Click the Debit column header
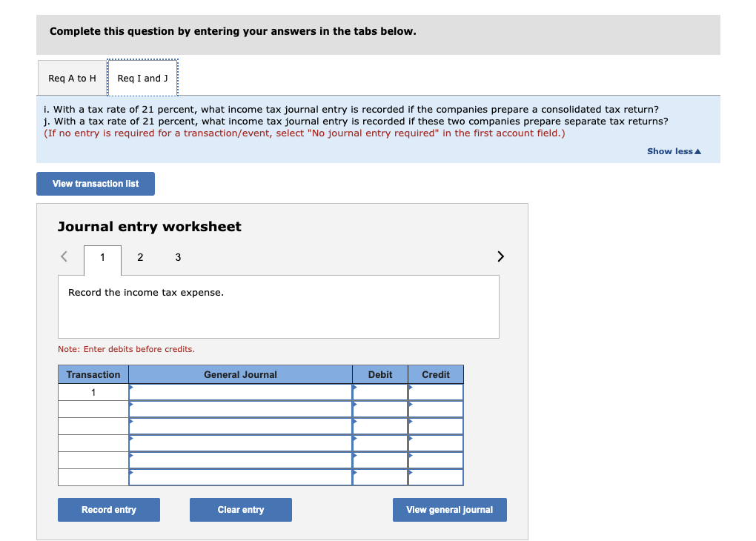 pos(380,375)
